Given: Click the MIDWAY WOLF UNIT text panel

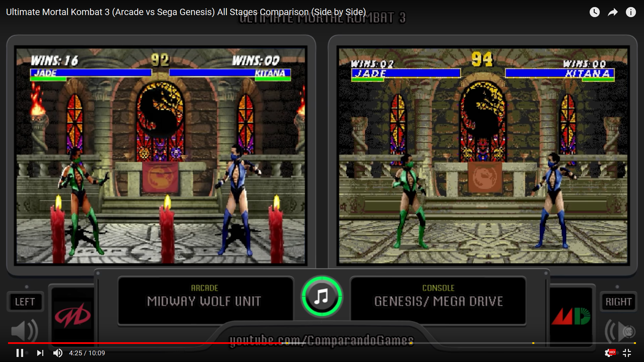Looking at the screenshot, I should [206, 301].
